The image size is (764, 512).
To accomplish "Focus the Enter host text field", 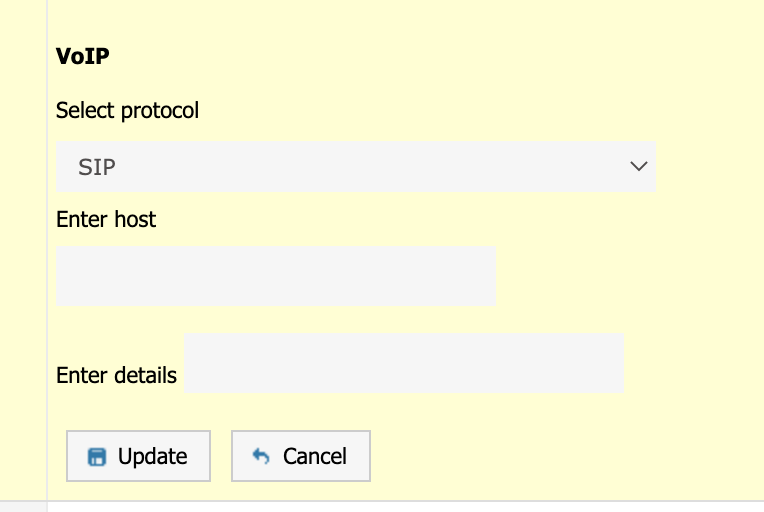I will click(x=275, y=276).
